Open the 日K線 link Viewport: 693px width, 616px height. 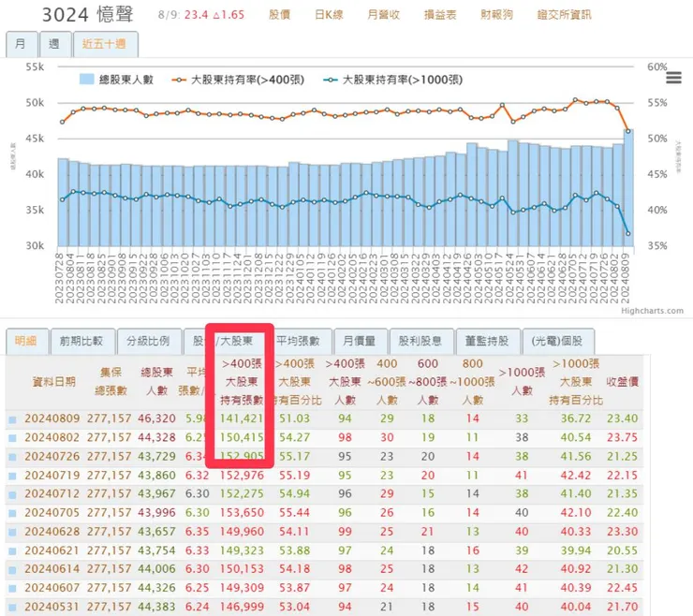[329, 15]
